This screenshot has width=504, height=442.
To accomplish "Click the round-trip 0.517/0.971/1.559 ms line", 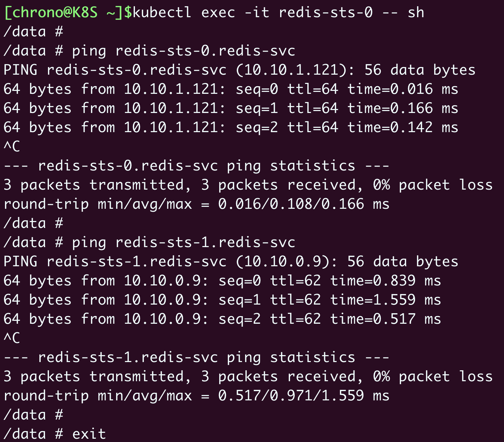I will point(196,396).
